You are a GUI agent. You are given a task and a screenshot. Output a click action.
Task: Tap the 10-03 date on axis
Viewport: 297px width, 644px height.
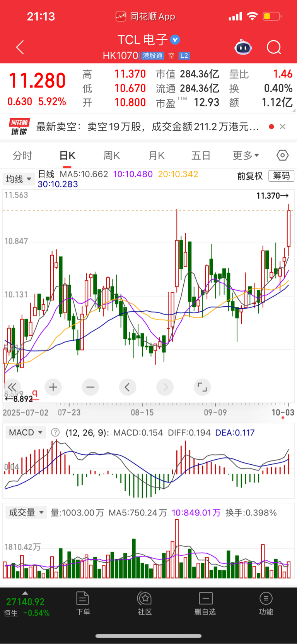click(x=283, y=412)
